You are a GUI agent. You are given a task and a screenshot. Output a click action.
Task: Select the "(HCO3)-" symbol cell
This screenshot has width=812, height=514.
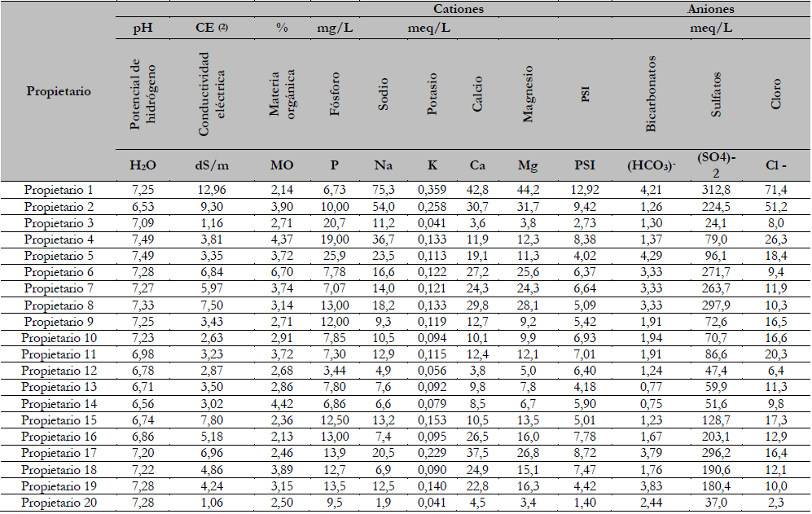coord(651,165)
